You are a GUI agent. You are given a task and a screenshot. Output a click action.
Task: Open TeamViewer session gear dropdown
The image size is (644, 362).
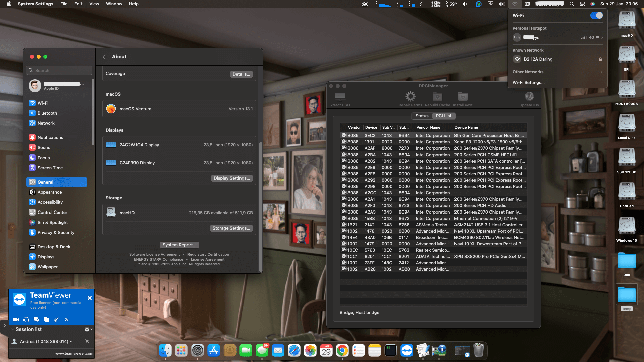(x=88, y=329)
